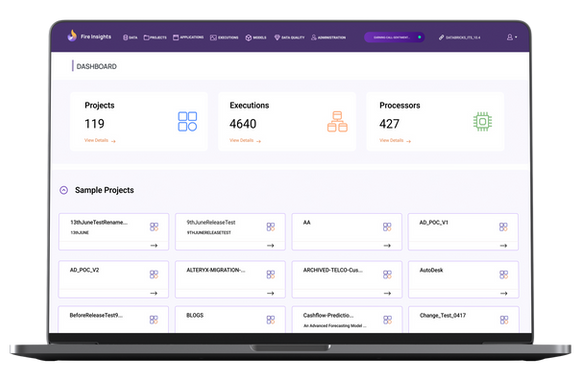Click the green Processors chip icon
The width and height of the screenshot is (580, 381).
click(x=482, y=121)
